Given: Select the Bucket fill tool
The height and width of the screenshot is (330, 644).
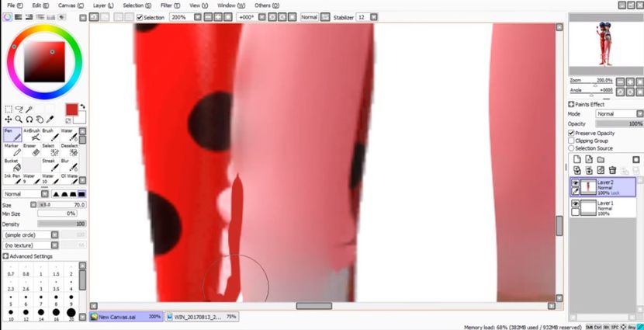Looking at the screenshot, I should pyautogui.click(x=12, y=165).
